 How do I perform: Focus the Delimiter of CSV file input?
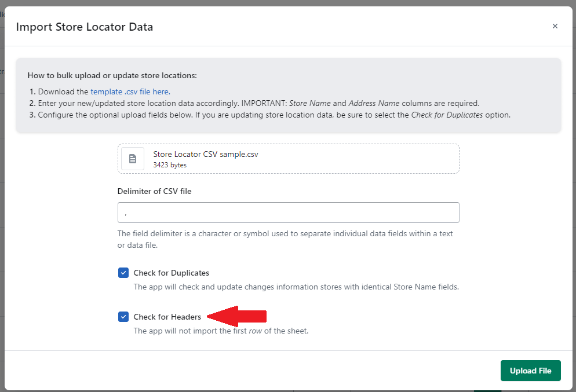pyautogui.click(x=288, y=213)
